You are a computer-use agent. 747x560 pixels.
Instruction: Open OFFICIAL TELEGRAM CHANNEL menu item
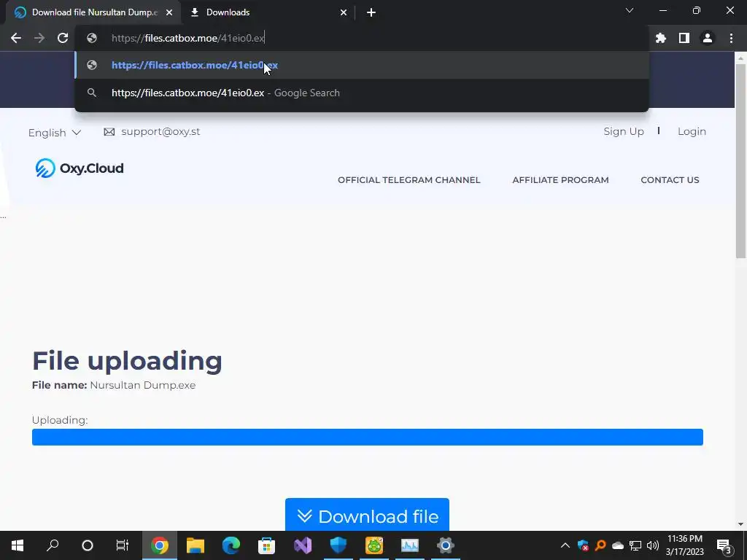click(x=409, y=180)
